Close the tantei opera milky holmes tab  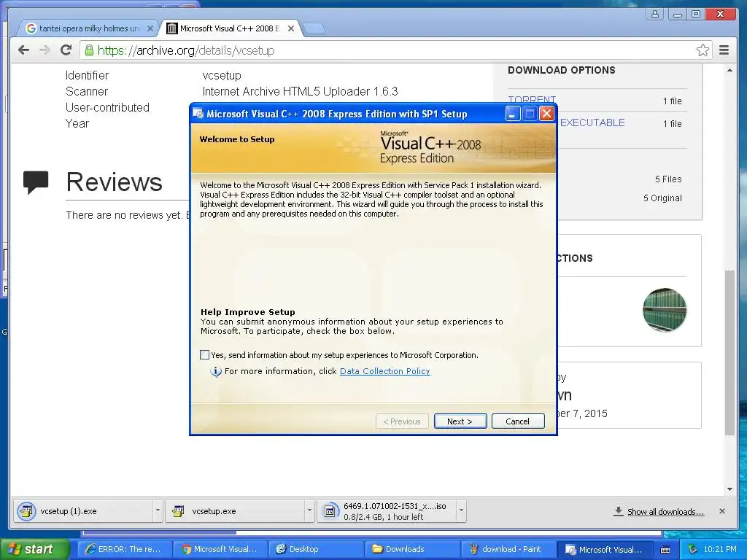(150, 28)
